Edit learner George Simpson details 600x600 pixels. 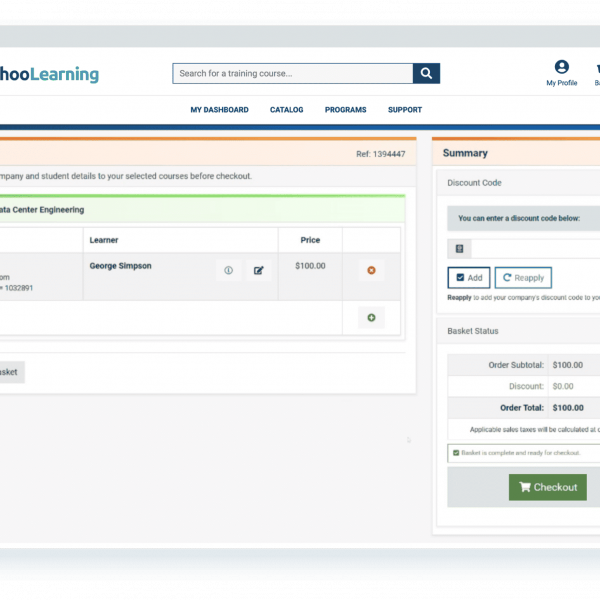259,270
